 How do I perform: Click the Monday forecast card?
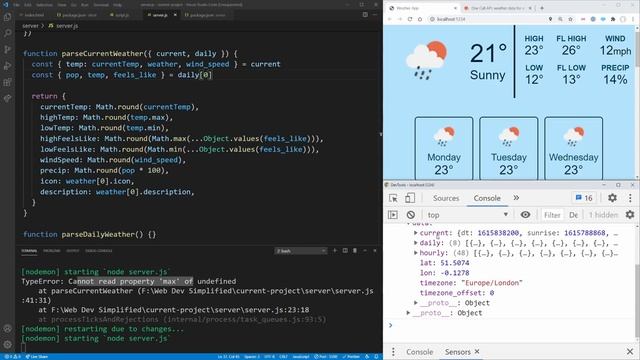tap(444, 148)
